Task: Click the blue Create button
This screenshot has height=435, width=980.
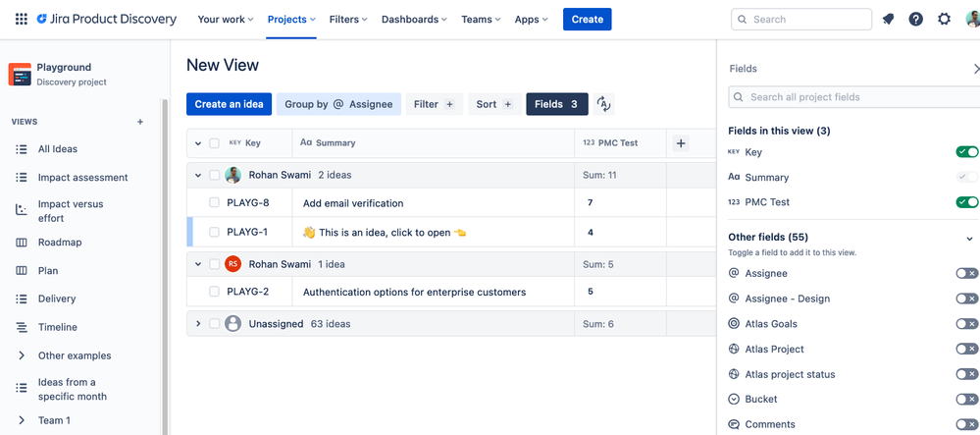Action: tap(588, 20)
